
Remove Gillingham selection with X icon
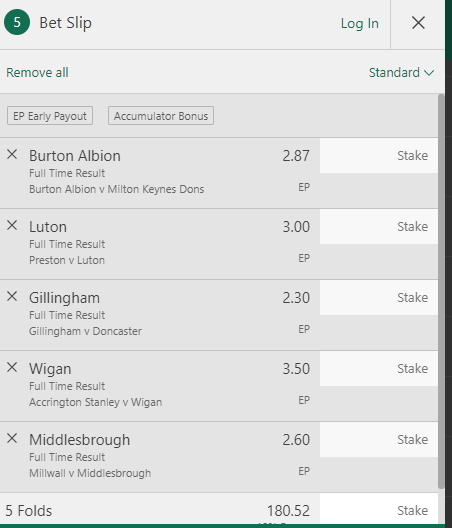12,296
